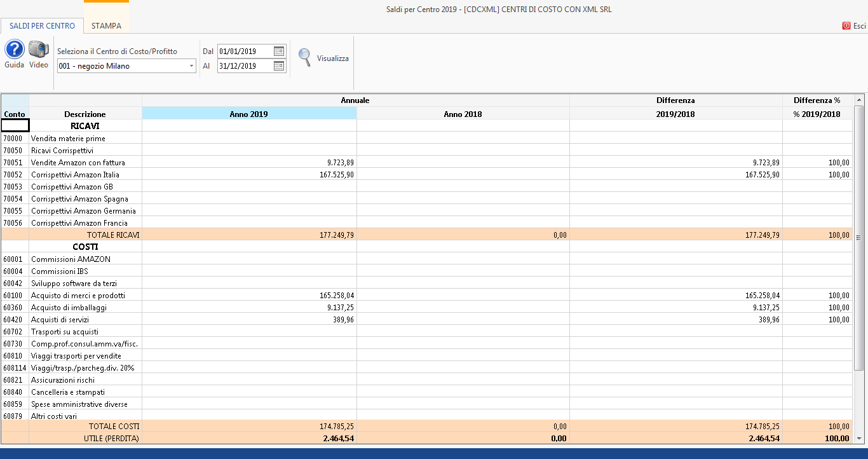Click Anno 2019 value 389,96

pyautogui.click(x=344, y=319)
